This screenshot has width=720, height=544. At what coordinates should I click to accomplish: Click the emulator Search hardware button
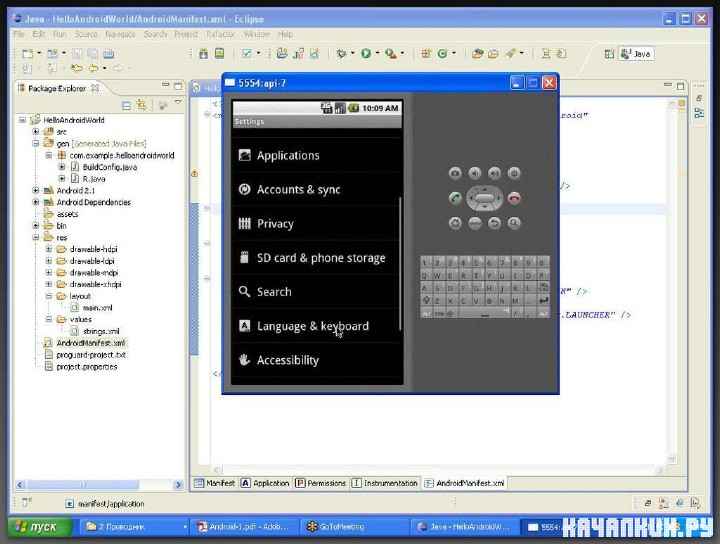click(x=514, y=223)
